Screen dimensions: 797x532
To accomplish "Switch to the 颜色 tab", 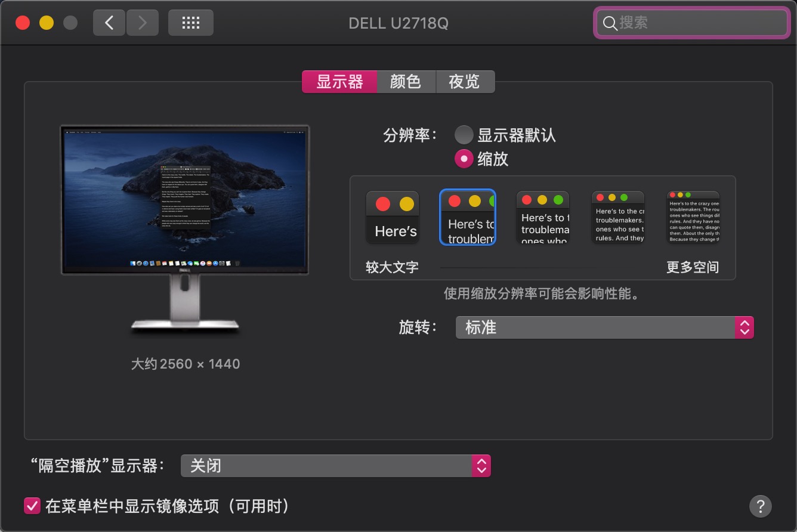I will pyautogui.click(x=406, y=82).
